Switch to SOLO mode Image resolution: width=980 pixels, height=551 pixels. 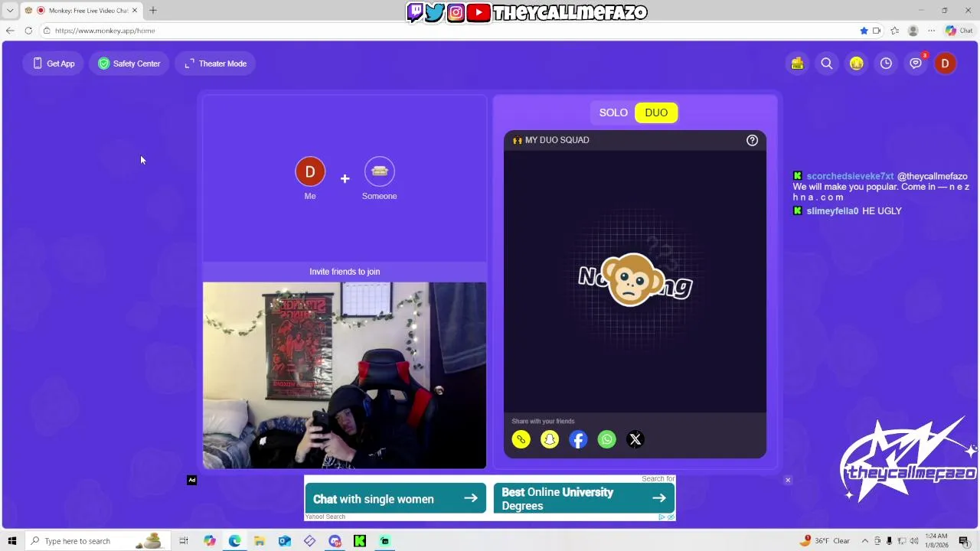click(613, 112)
